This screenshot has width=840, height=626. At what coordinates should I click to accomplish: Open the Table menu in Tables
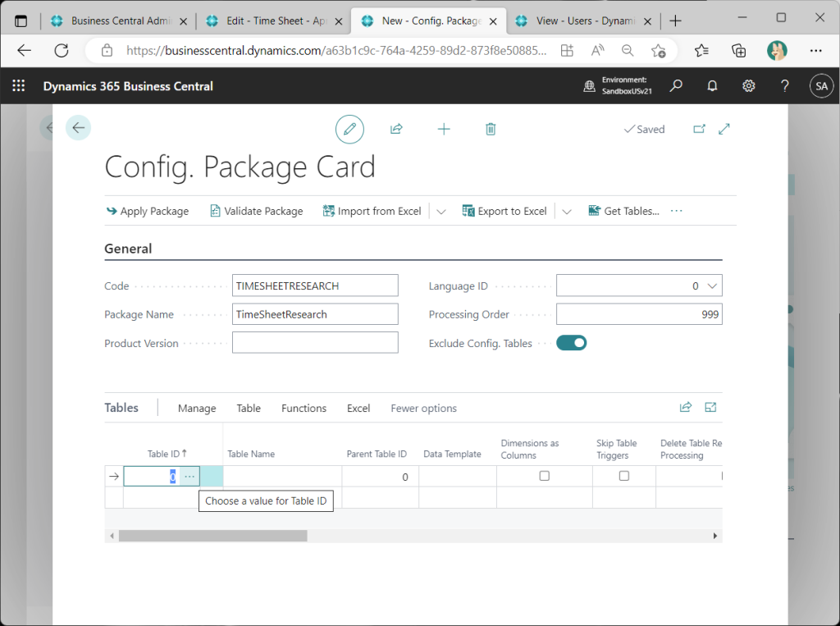(249, 409)
